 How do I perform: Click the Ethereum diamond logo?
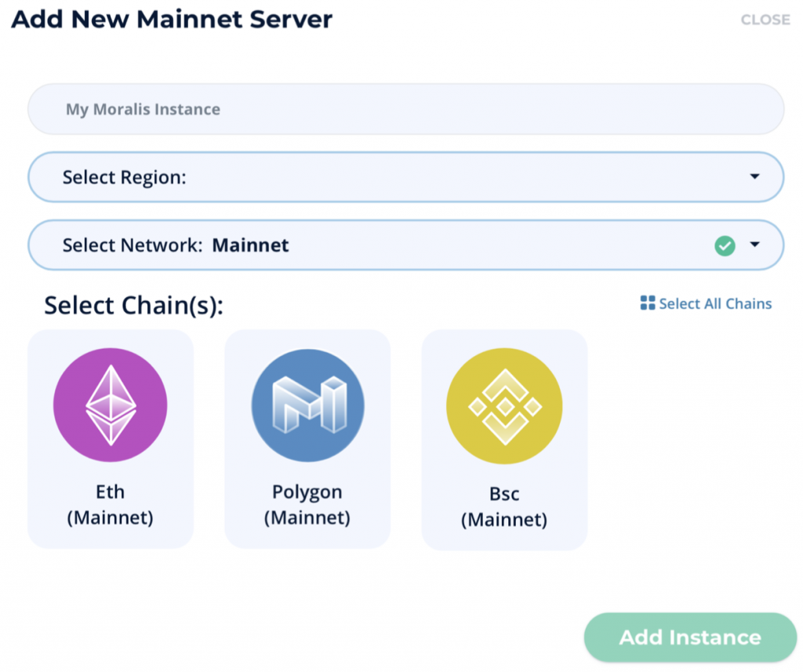point(110,405)
